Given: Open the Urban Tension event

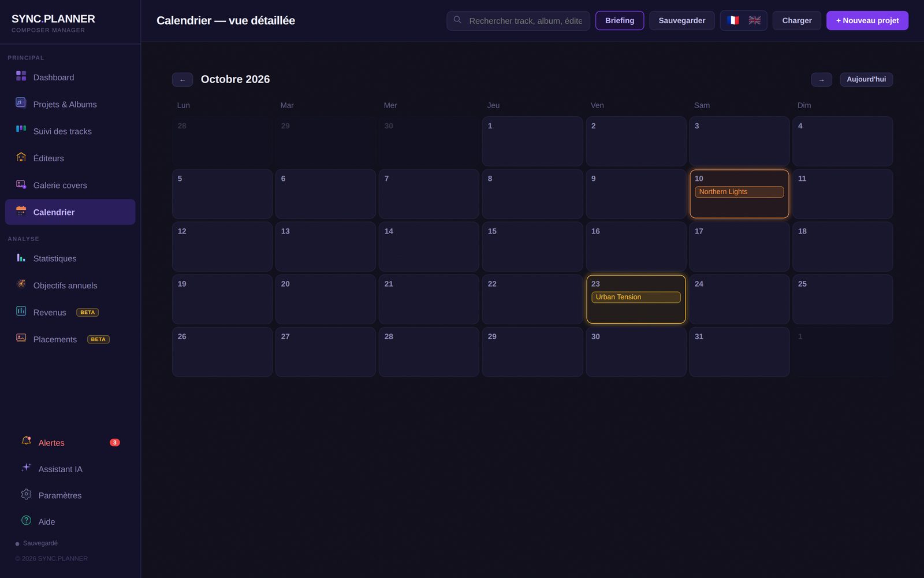Looking at the screenshot, I should pos(636,297).
